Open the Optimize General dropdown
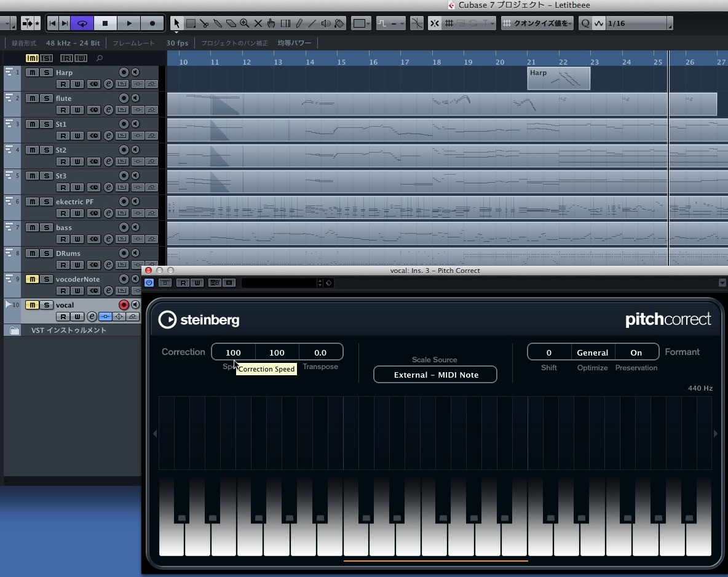Viewport: 728px width, 577px height. tap(593, 352)
